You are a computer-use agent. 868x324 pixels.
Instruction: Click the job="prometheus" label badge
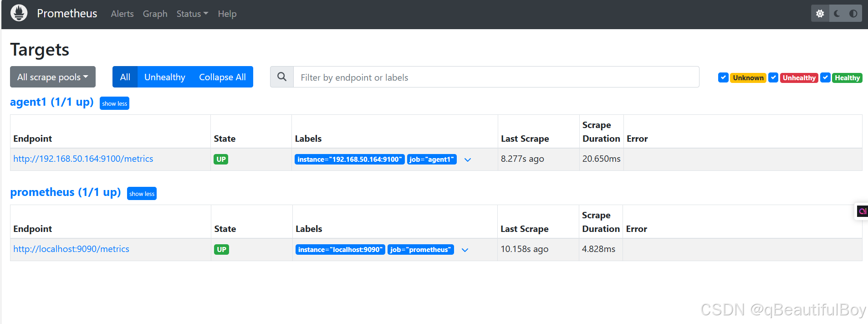421,249
